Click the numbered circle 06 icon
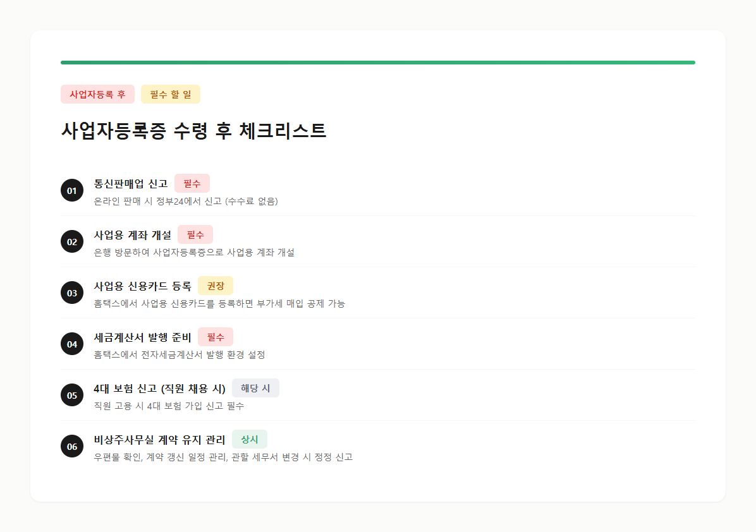The width and height of the screenshot is (756, 532). click(x=71, y=445)
